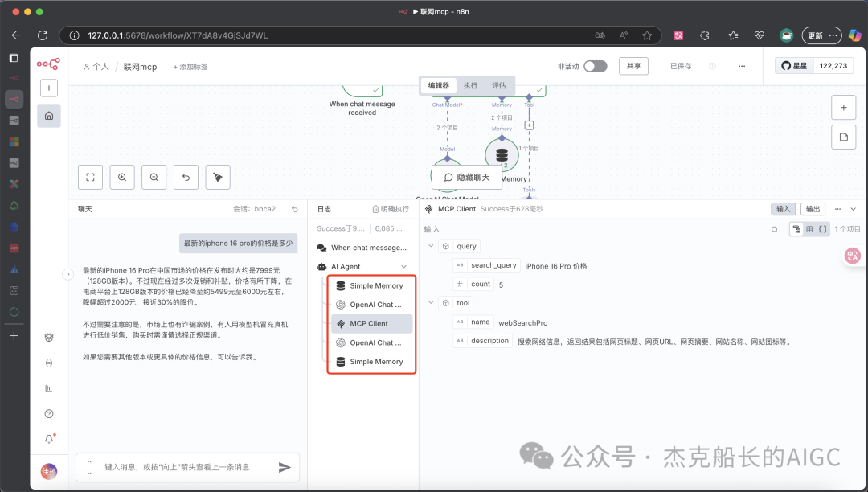Reset the chat session icon
Image resolution: width=868 pixels, height=492 pixels.
point(295,209)
